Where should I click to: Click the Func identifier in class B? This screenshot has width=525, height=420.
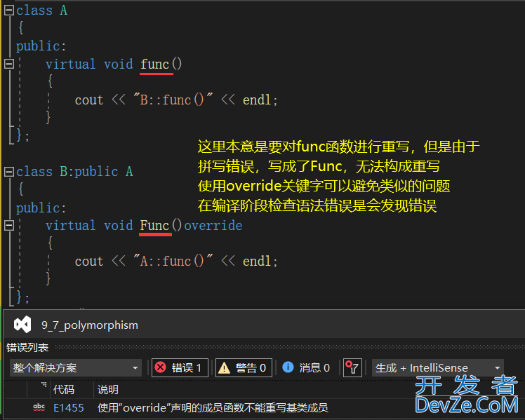pos(154,225)
